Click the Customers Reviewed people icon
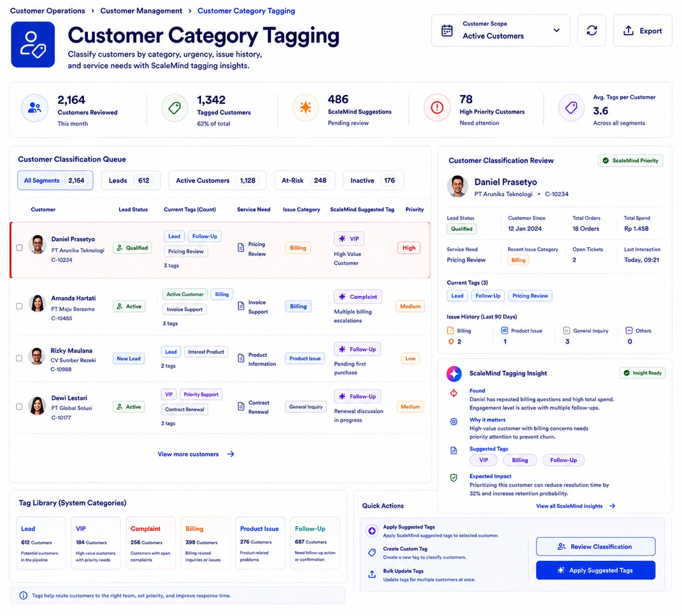Image resolution: width=682 pixels, height=616 pixels. 34,108
